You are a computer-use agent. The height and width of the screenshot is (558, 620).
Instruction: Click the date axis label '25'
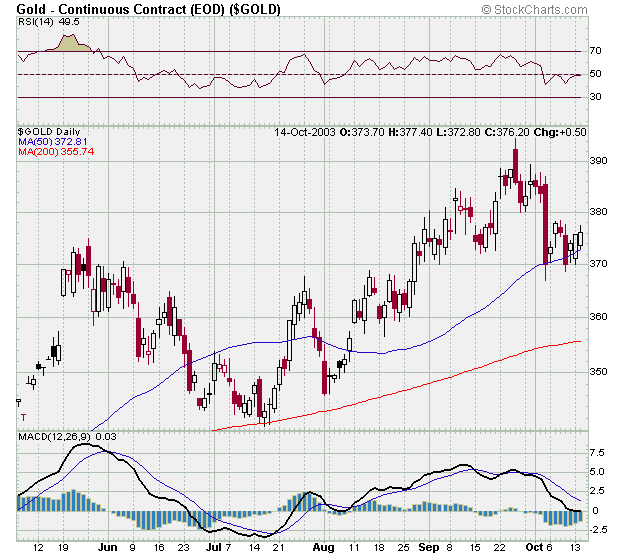[x=403, y=547]
